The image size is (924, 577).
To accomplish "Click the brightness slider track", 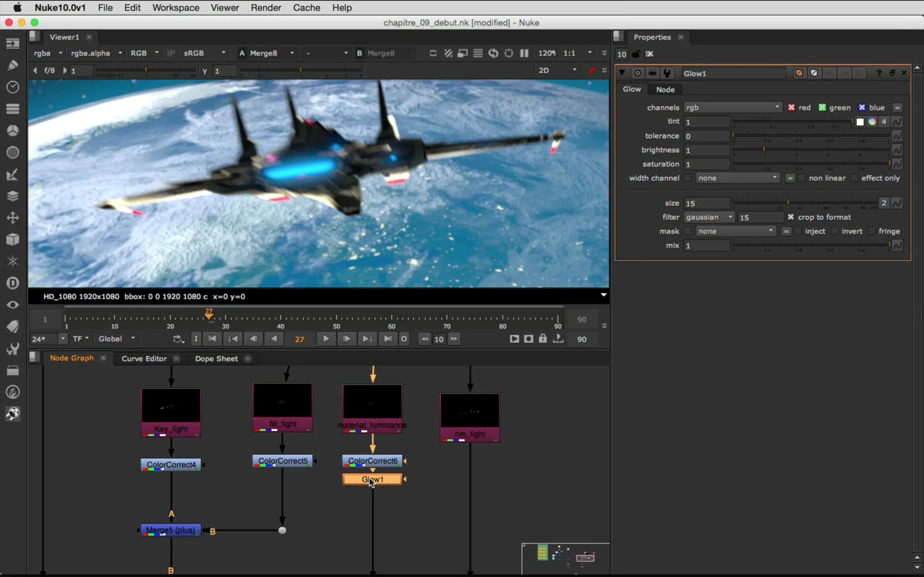I will click(x=811, y=149).
